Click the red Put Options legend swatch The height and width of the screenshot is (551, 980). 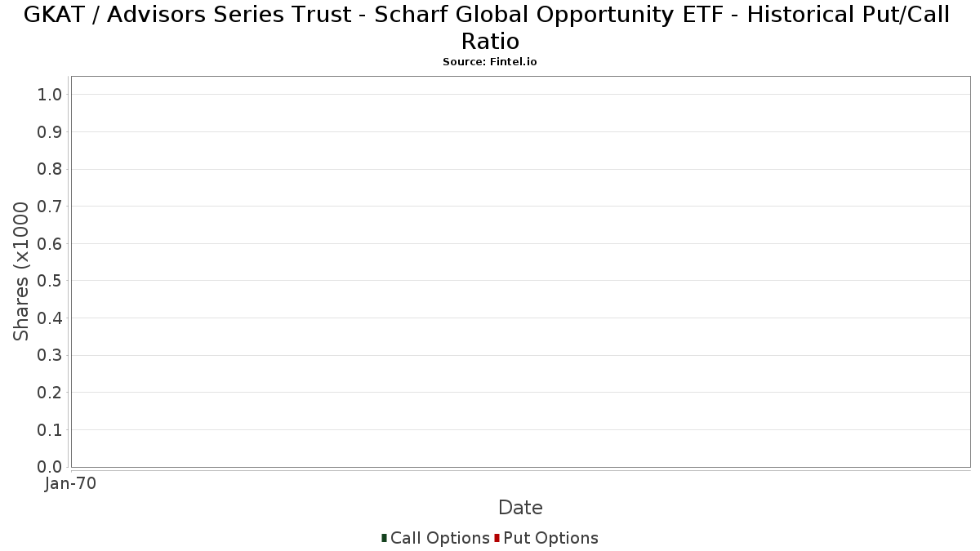coord(497,538)
